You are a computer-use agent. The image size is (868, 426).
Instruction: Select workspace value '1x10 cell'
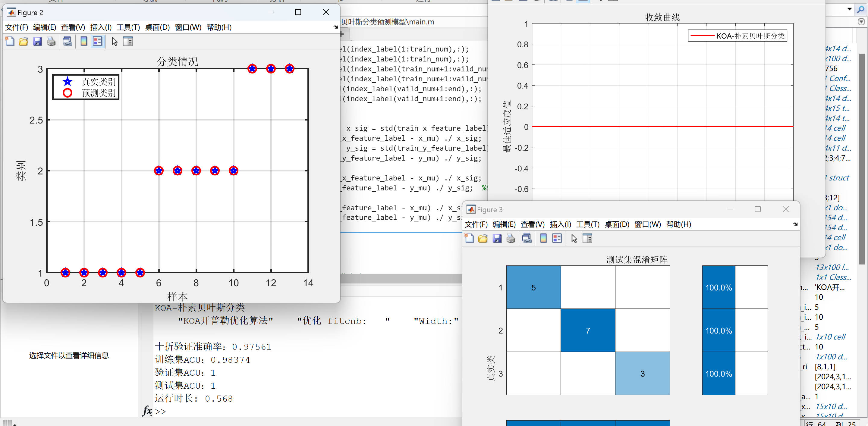(830, 337)
